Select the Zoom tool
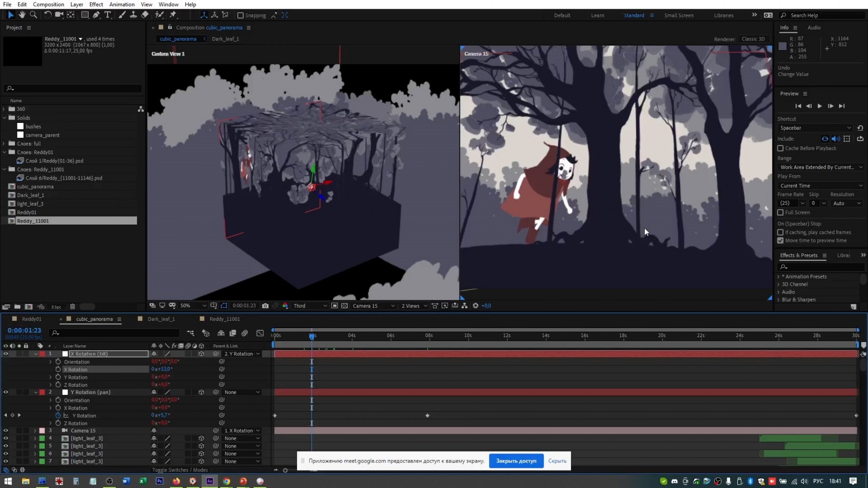This screenshot has width=868, height=488. pyautogui.click(x=33, y=15)
